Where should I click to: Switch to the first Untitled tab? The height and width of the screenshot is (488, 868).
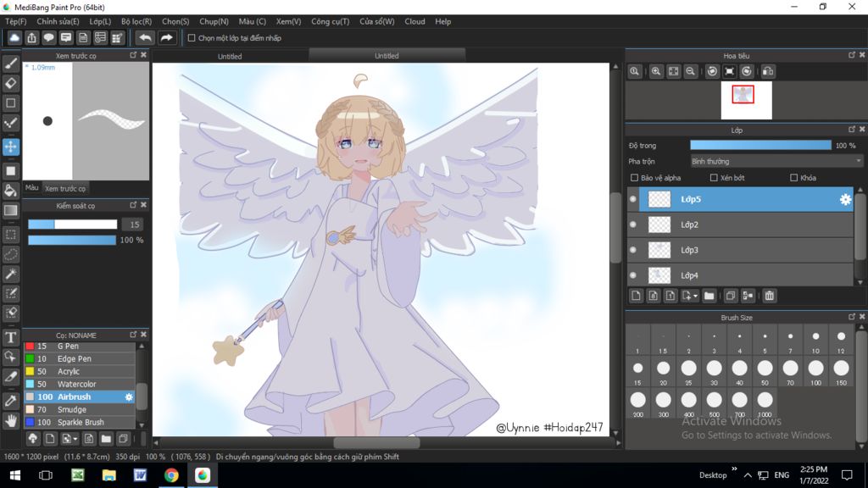point(230,57)
